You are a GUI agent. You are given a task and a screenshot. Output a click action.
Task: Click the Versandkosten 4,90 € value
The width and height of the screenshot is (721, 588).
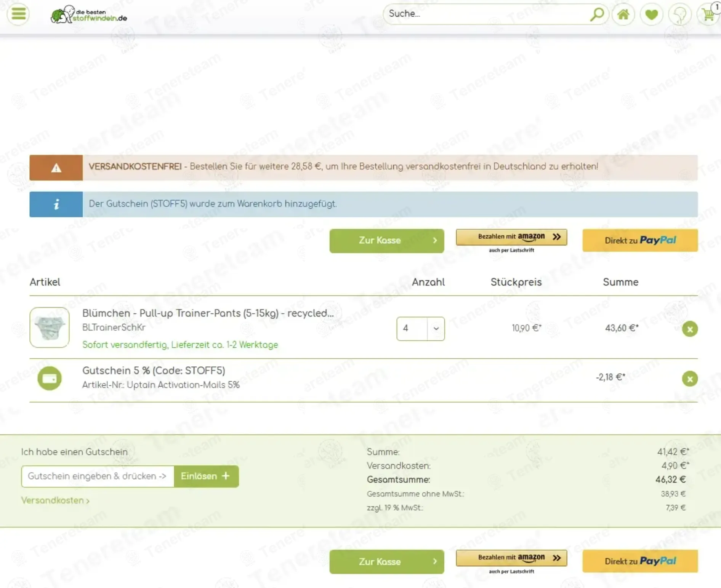(x=675, y=466)
